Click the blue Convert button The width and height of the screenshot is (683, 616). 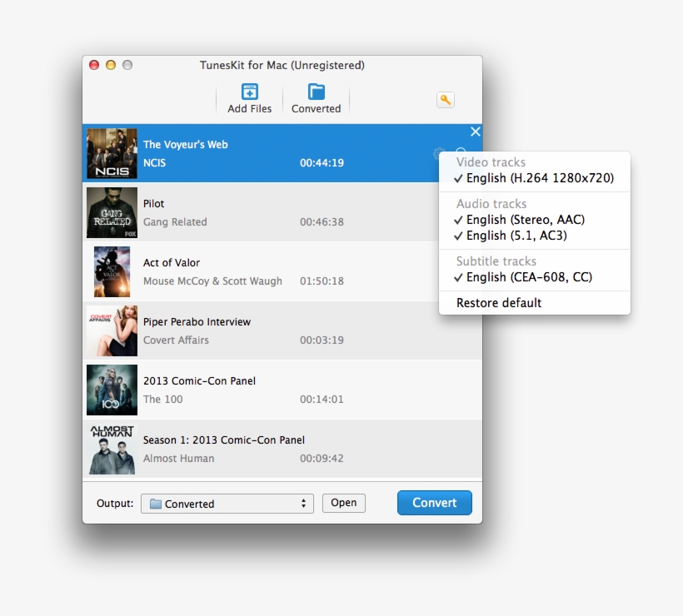(x=434, y=503)
